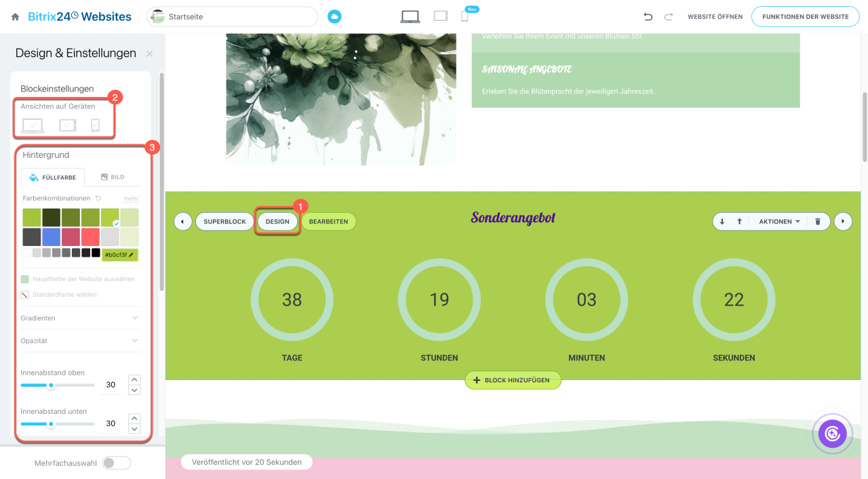Click the Design button on the block
This screenshot has width=868, height=479.
point(277,222)
